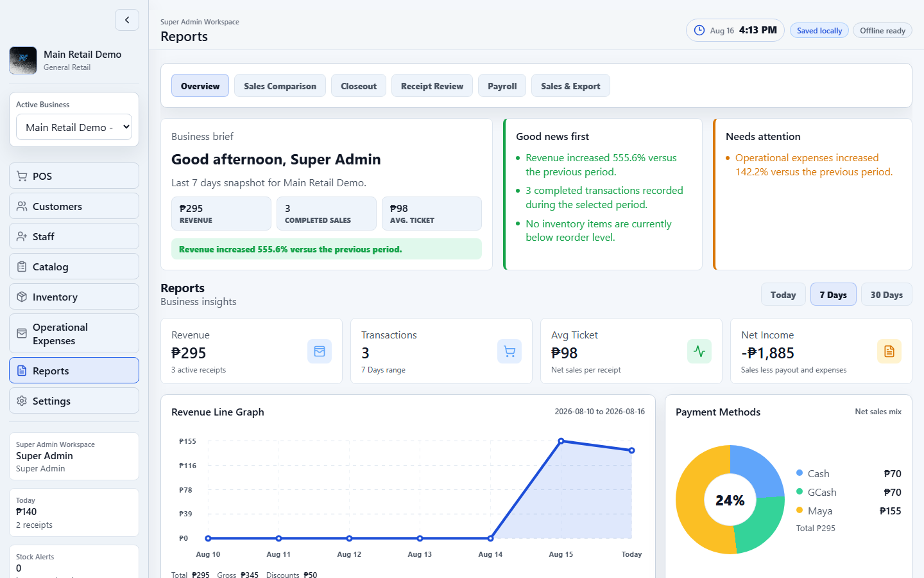Switch to the Overview tab

pos(200,85)
